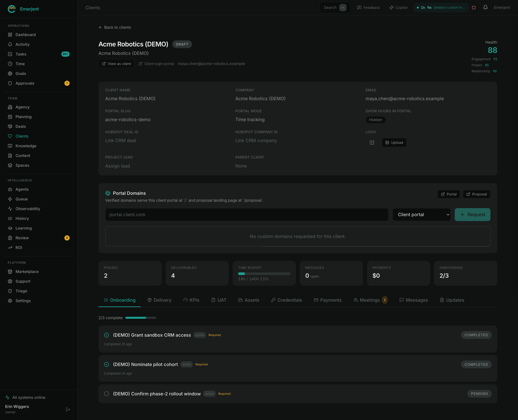Switch to the Messages tab
The height and width of the screenshot is (420, 518).
pos(414,300)
